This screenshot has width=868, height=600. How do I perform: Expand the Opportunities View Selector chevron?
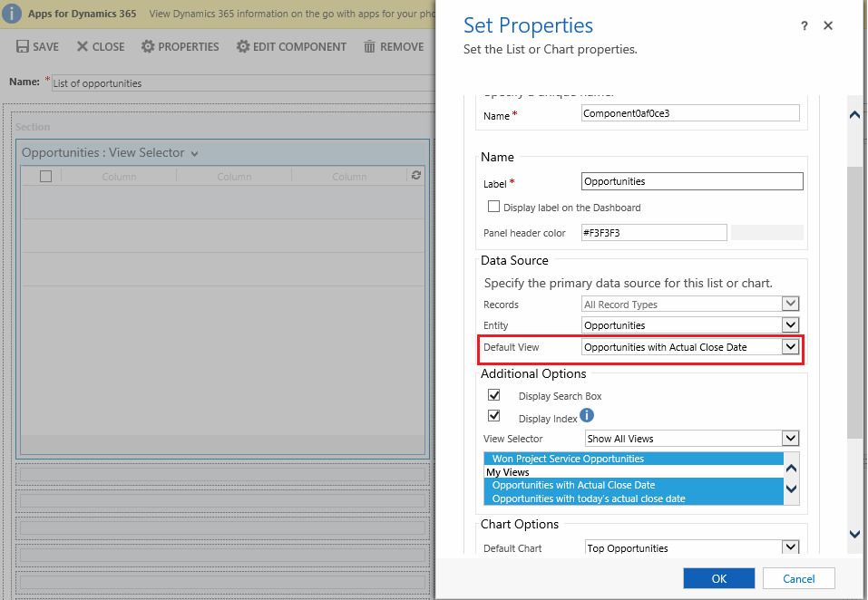pos(194,154)
